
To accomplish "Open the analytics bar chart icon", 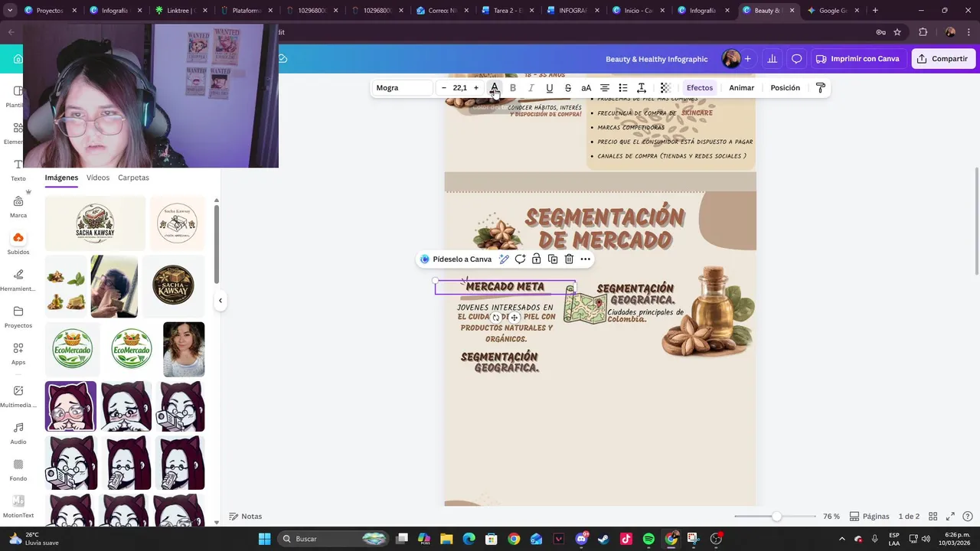I will [773, 59].
